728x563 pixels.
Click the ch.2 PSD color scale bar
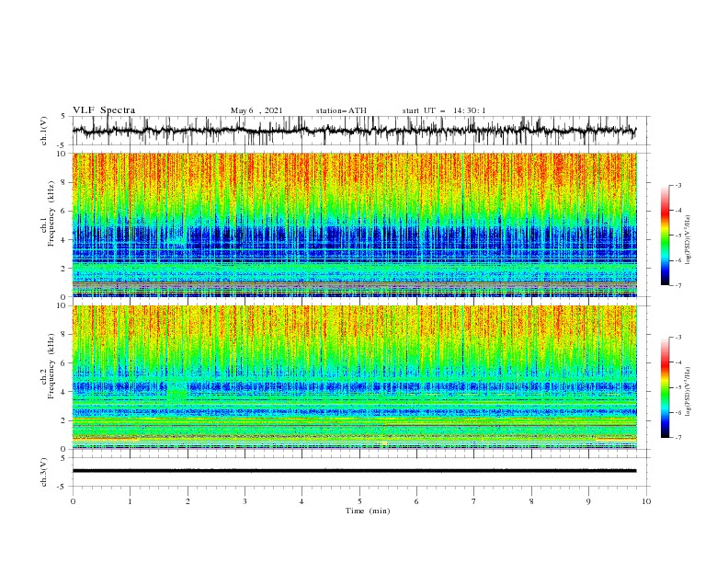coord(665,387)
